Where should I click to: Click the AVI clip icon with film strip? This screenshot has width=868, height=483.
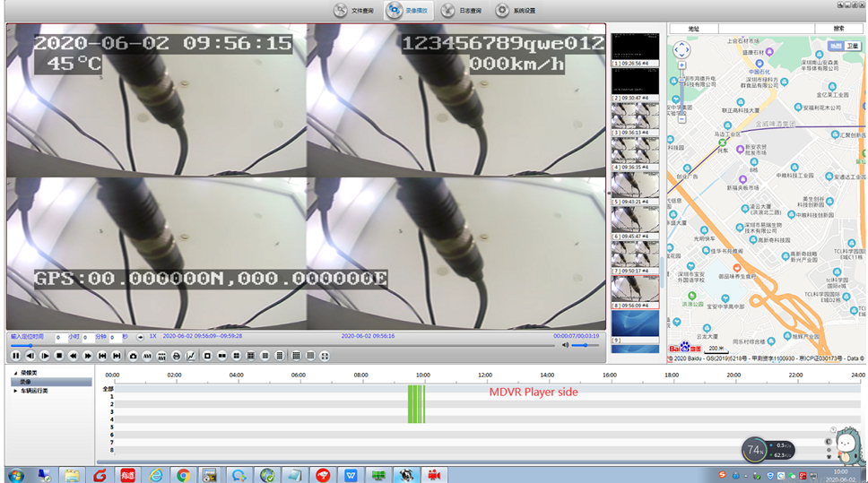point(161,356)
